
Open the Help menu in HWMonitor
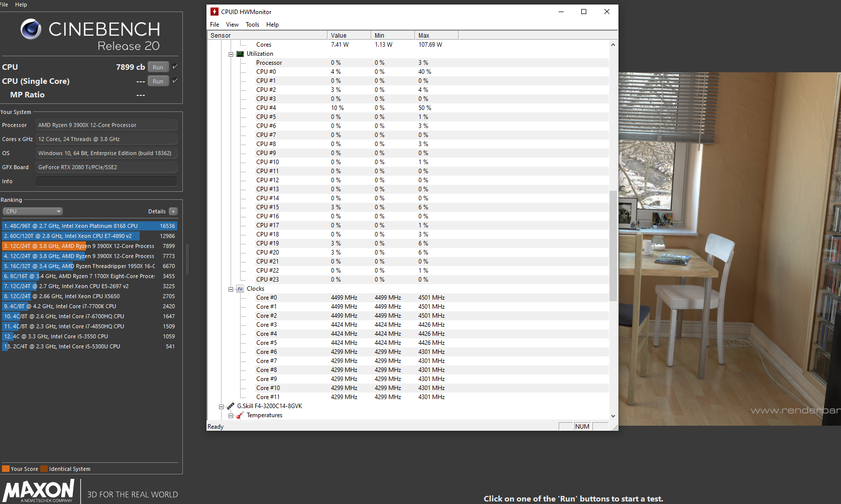click(272, 25)
